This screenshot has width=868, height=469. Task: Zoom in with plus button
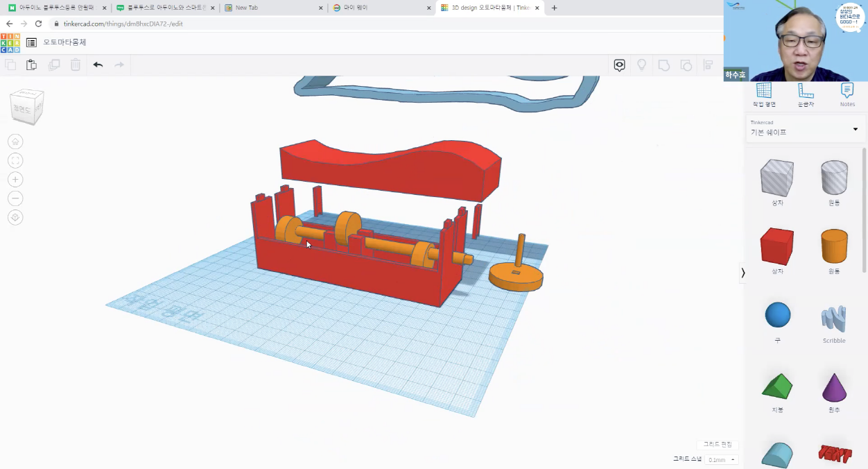tap(15, 180)
